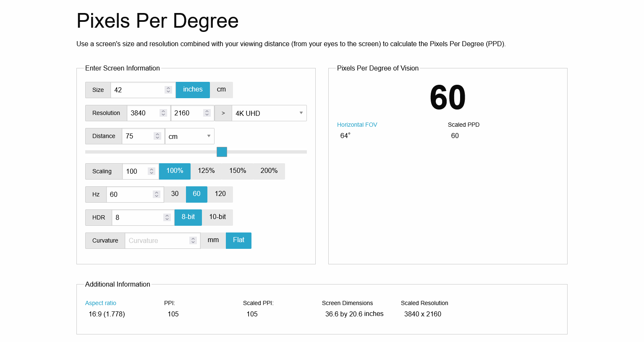Click the HDR field stepper arrows
This screenshot has width=644, height=342.
pos(167,217)
